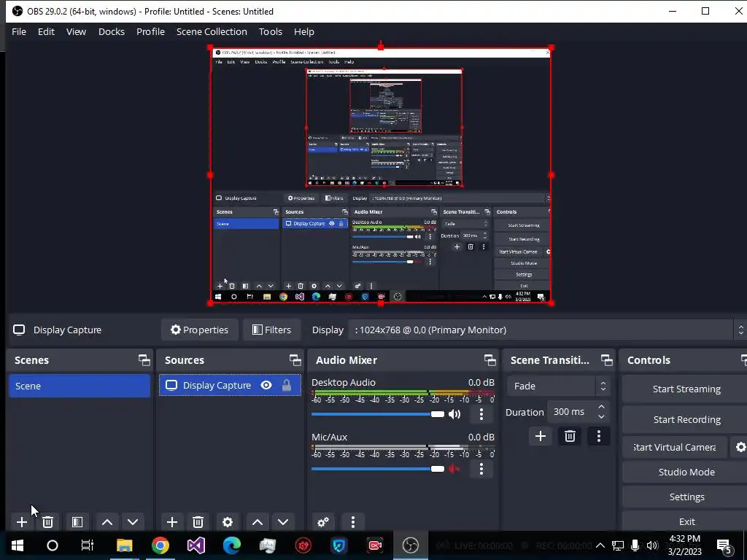This screenshot has width=747, height=560.
Task: Open Mic/Aux options three-dots menu
Action: point(481,469)
